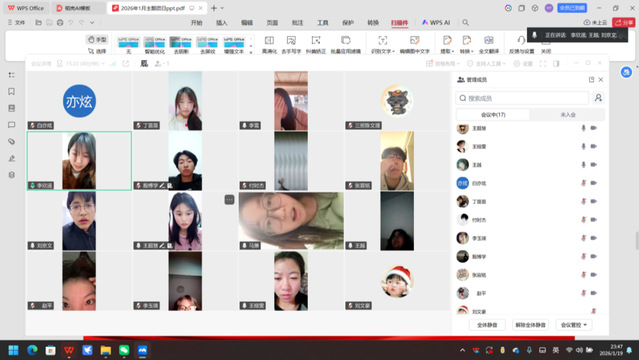Click the 搜索成员 search field

click(x=522, y=98)
